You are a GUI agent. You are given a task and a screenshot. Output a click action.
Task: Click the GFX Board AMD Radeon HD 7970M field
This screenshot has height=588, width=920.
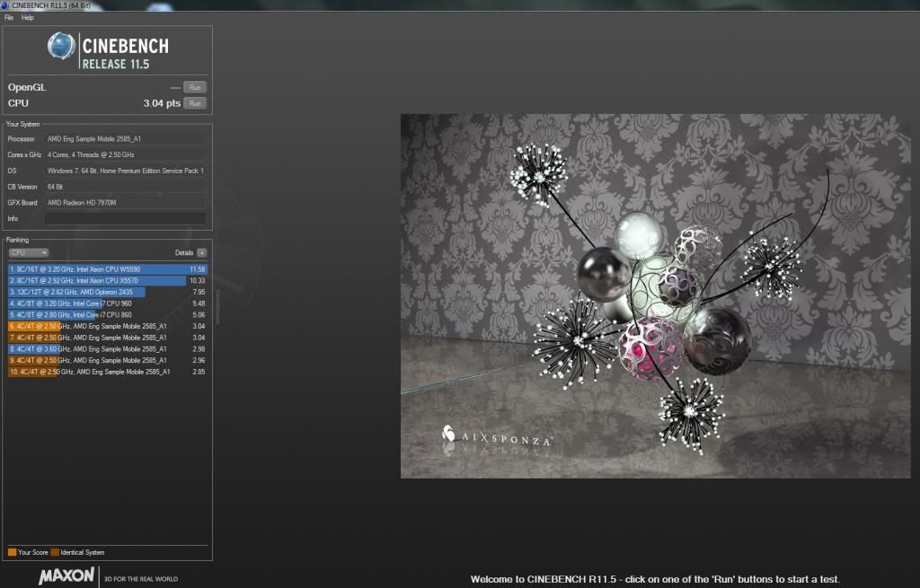126,202
